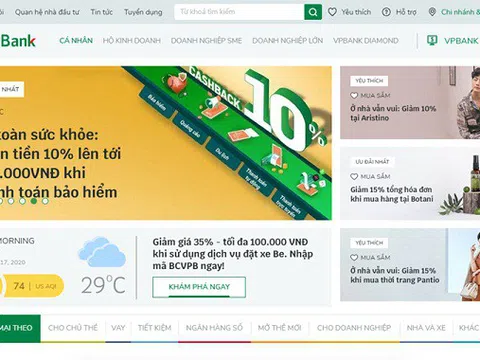Click the KHÁM PHÁ NGAY button
This screenshot has width=480, height=360.
(199, 287)
